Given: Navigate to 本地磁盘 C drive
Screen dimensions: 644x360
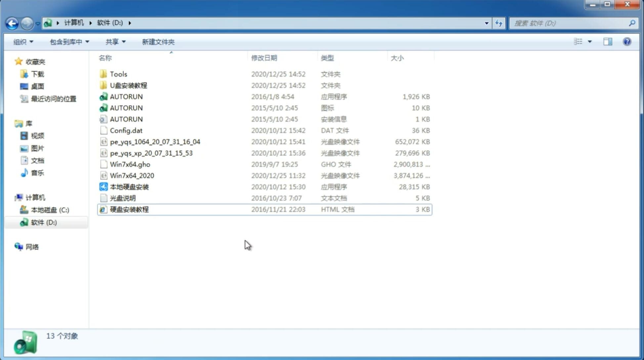Looking at the screenshot, I should (50, 210).
